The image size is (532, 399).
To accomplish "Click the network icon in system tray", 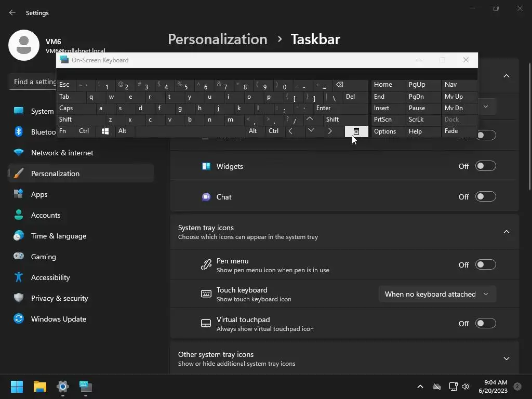I will tap(453, 387).
